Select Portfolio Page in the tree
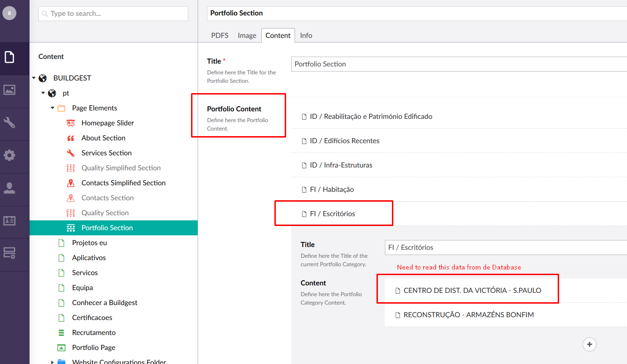This screenshot has width=627, height=364. click(94, 348)
